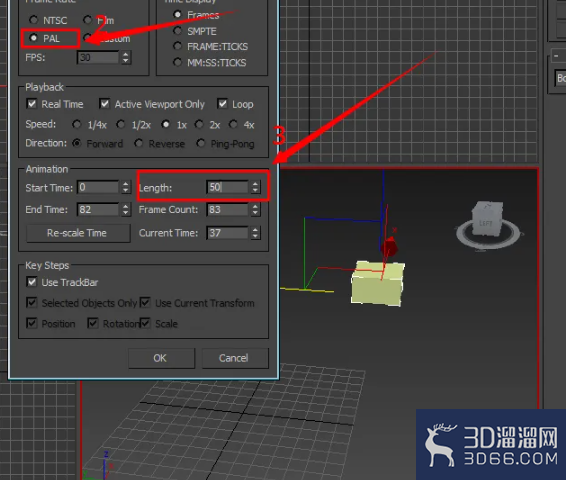Select the PAL frame rate option
The width and height of the screenshot is (566, 480).
click(x=34, y=38)
